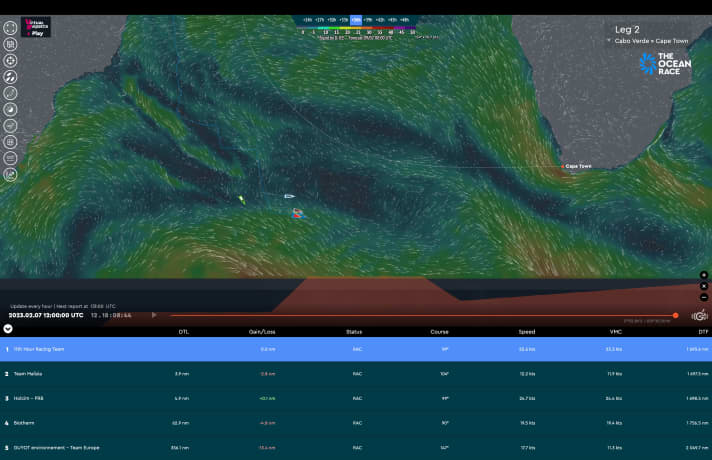
Task: Sort leaderboard by VMC column header
Action: tap(616, 332)
